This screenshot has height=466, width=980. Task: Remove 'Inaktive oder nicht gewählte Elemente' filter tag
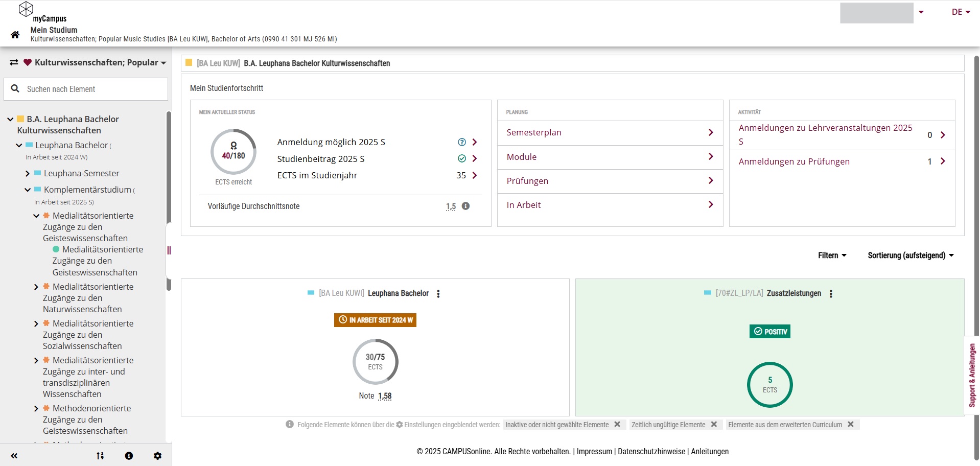[617, 425]
